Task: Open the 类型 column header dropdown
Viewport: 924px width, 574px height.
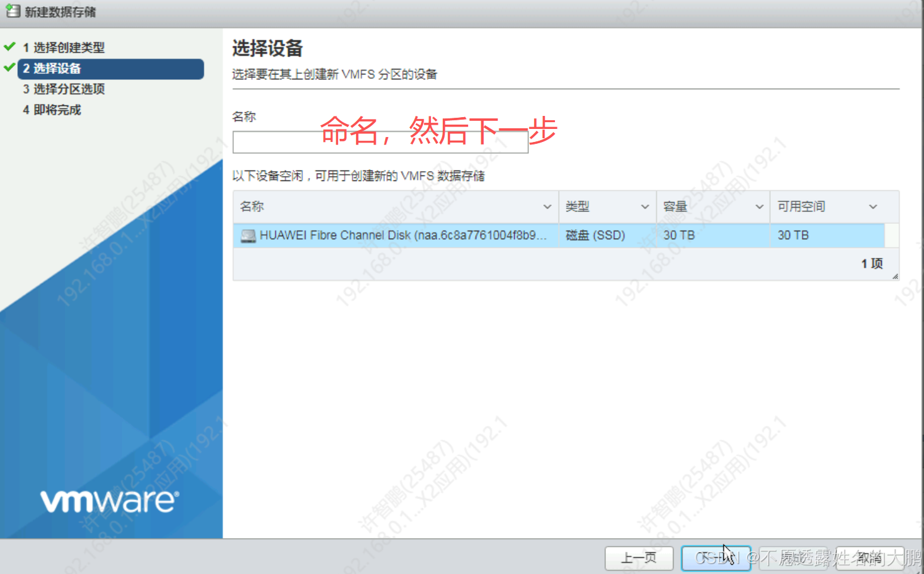Action: coord(645,207)
